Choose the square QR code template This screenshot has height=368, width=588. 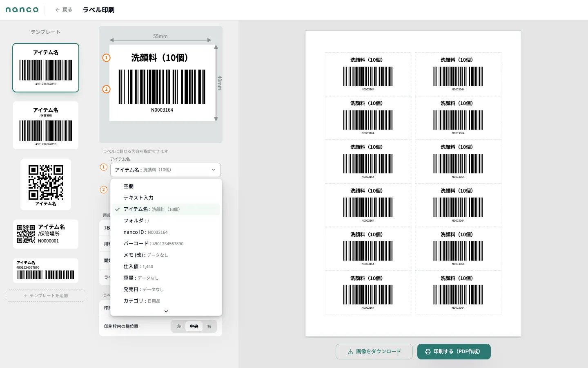pyautogui.click(x=46, y=184)
